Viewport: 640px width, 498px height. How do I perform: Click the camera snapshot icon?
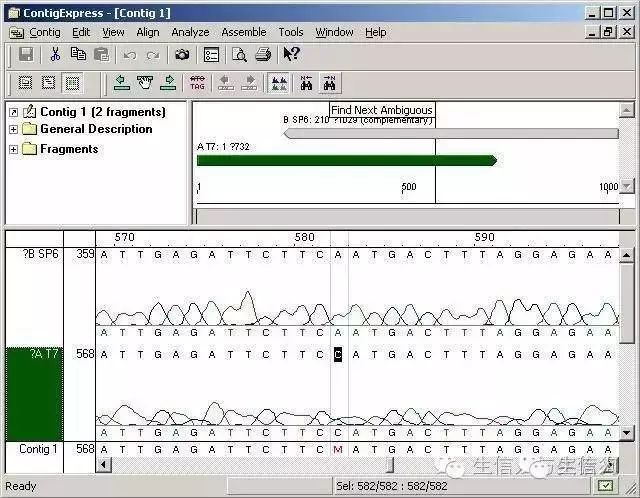182,54
